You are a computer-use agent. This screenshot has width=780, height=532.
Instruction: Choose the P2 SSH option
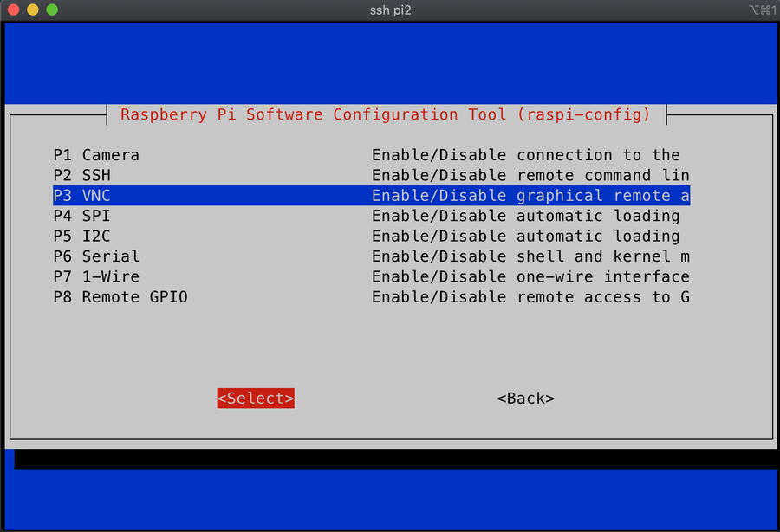pyautogui.click(x=371, y=176)
